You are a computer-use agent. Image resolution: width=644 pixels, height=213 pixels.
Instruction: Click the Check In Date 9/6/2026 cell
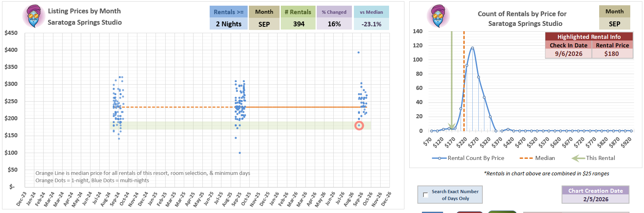[x=568, y=54]
